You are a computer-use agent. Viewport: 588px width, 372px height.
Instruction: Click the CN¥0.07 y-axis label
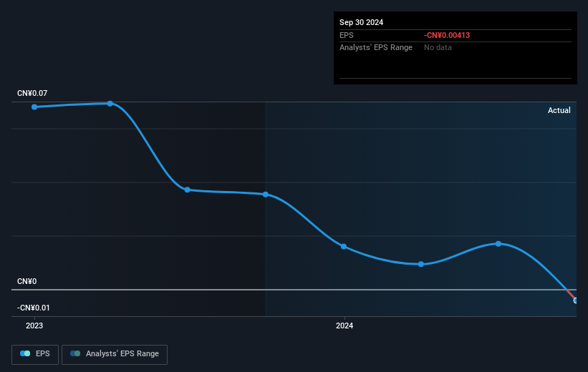32,93
